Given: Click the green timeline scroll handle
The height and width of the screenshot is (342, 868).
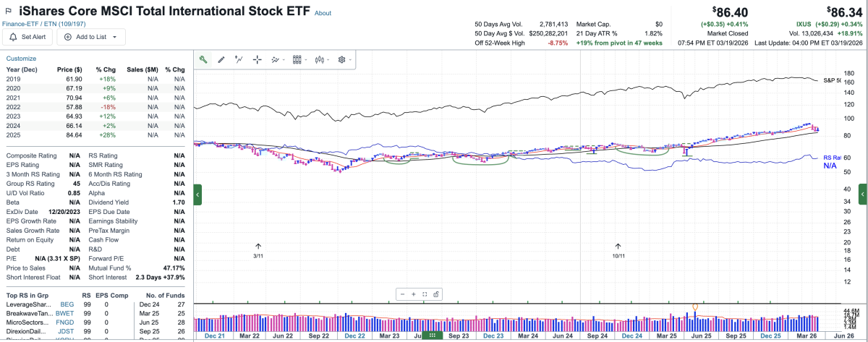Looking at the screenshot, I should click(x=433, y=335).
